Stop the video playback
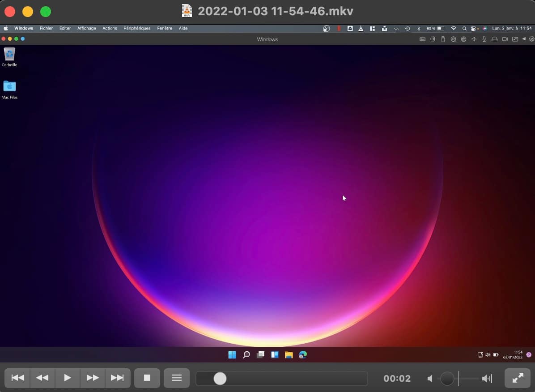535x392 pixels. [x=147, y=378]
